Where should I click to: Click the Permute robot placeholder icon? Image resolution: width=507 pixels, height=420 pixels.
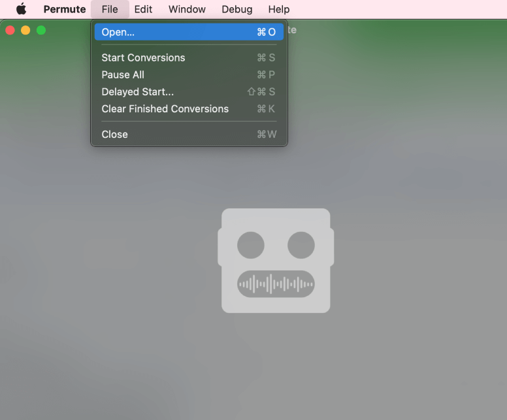276,261
